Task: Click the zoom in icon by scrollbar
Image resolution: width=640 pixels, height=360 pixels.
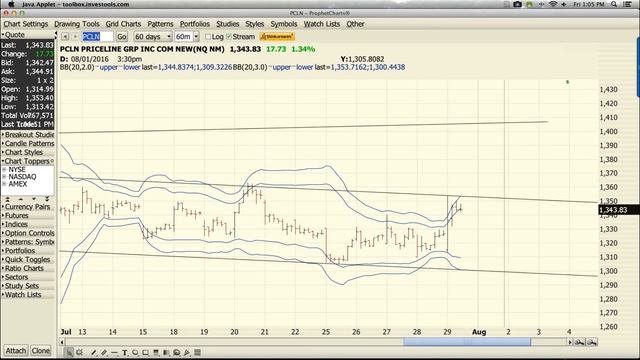Action: [x=580, y=342]
